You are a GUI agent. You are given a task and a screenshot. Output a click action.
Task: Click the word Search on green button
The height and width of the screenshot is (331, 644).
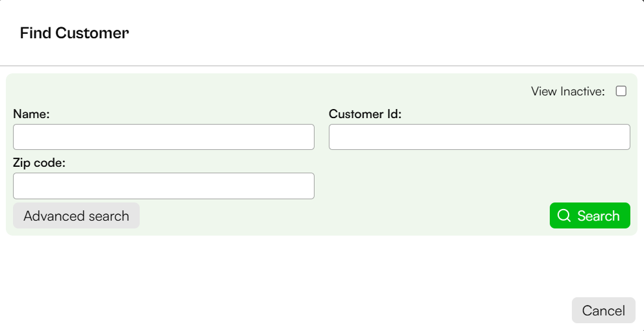599,215
